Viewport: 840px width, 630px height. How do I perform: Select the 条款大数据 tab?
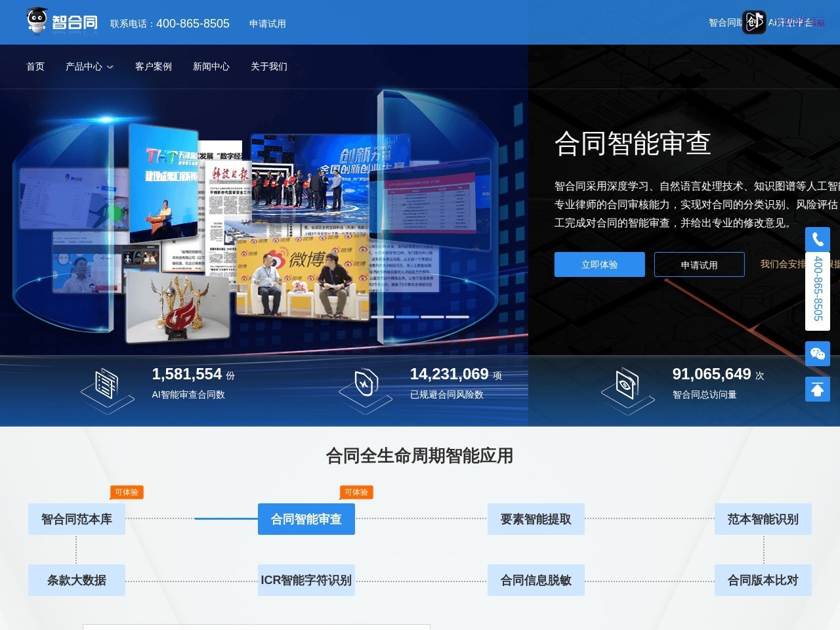click(77, 580)
